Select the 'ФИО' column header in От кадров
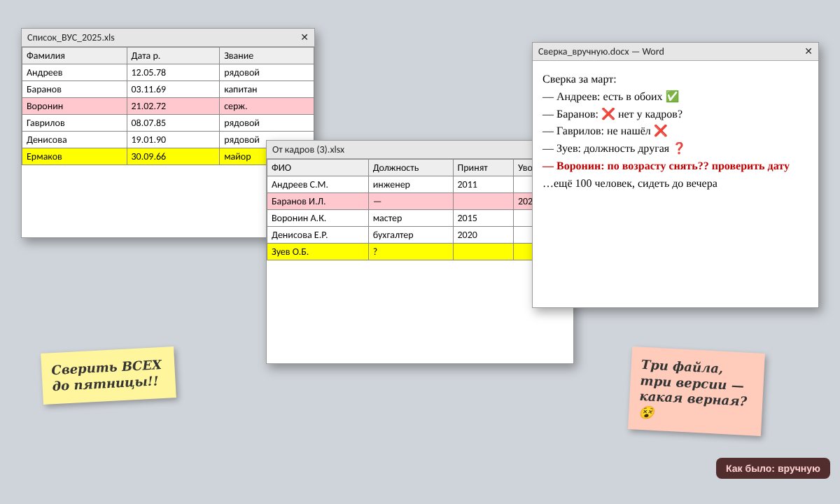Screen dimensions: 840x504 pos(318,168)
